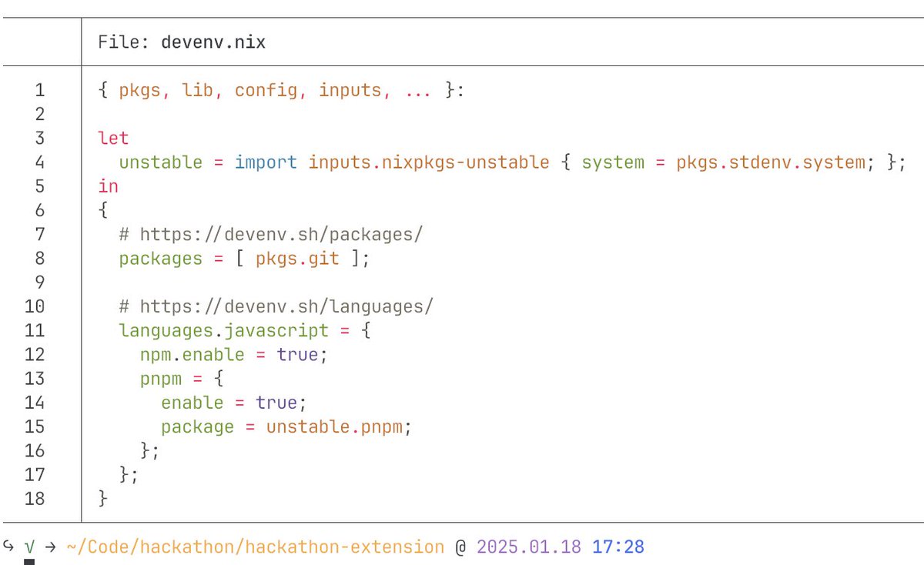The width and height of the screenshot is (924, 565).
Task: Click line number 1 in gutter
Action: point(39,90)
